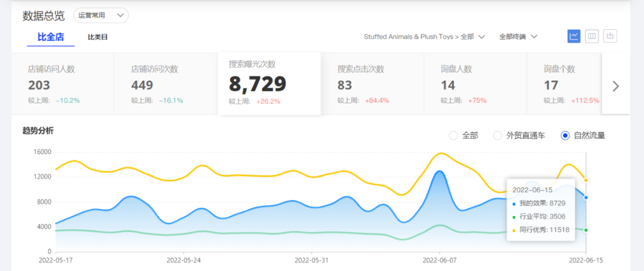The width and height of the screenshot is (644, 271).
Task: Switch to the 比全店 tab
Action: [x=51, y=37]
